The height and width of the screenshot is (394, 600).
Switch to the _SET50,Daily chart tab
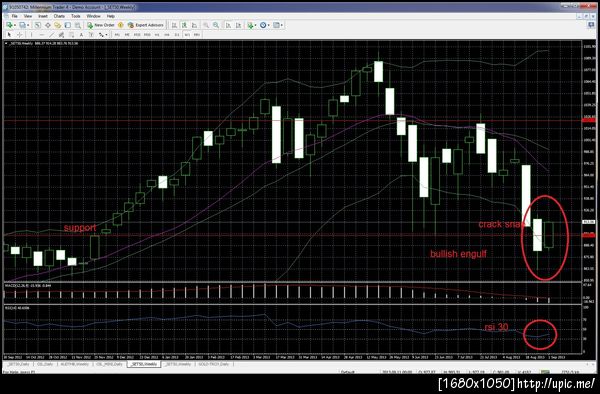(x=17, y=364)
